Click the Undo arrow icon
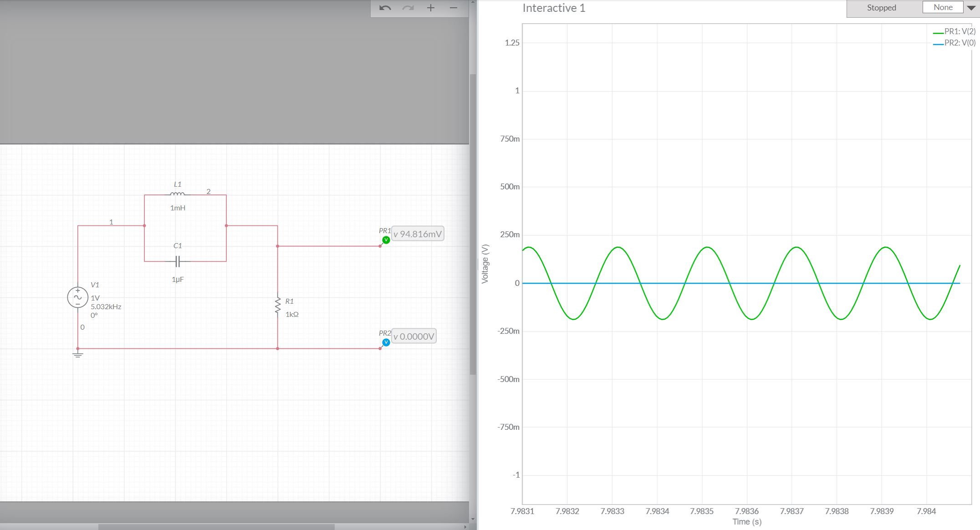 point(384,7)
